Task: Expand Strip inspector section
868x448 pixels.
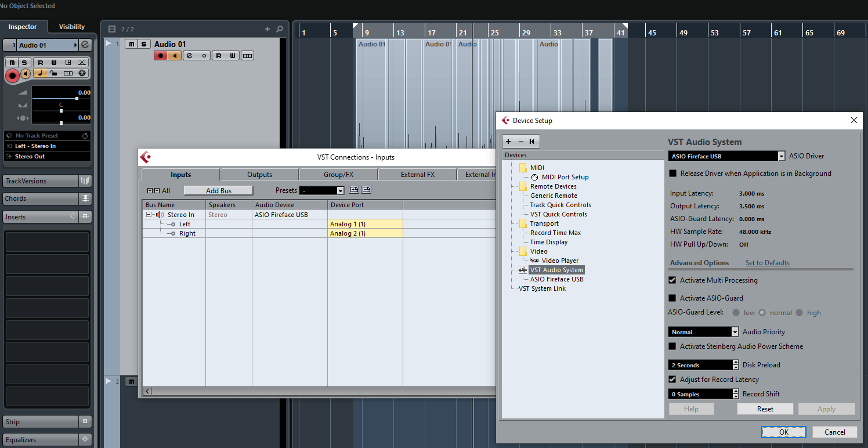Action: (41, 422)
